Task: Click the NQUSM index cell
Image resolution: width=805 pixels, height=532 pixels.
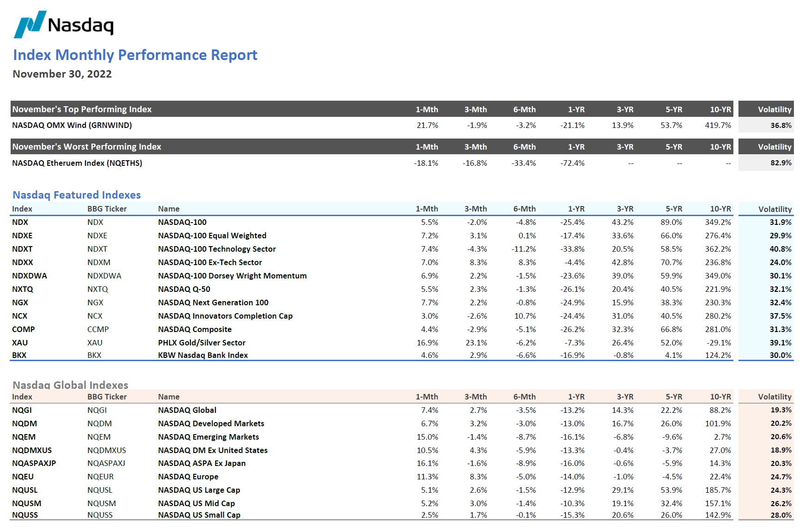Action: pyautogui.click(x=27, y=503)
